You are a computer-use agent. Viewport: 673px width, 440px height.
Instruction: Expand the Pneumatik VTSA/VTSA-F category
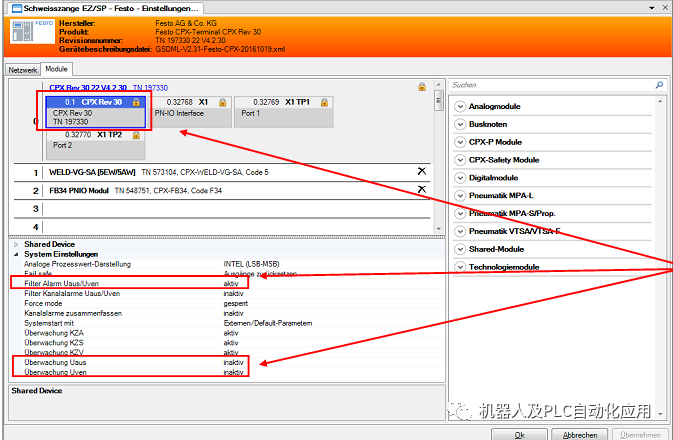pyautogui.click(x=460, y=231)
